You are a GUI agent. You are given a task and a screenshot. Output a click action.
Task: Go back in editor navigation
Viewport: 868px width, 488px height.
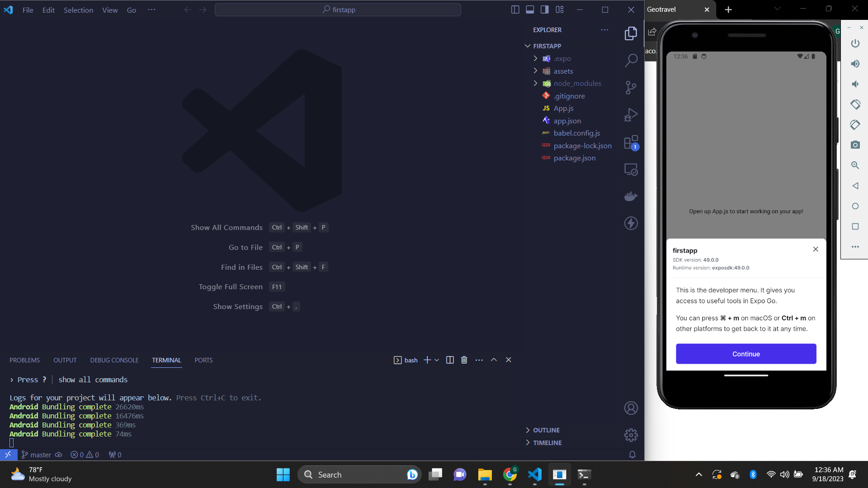pyautogui.click(x=188, y=9)
